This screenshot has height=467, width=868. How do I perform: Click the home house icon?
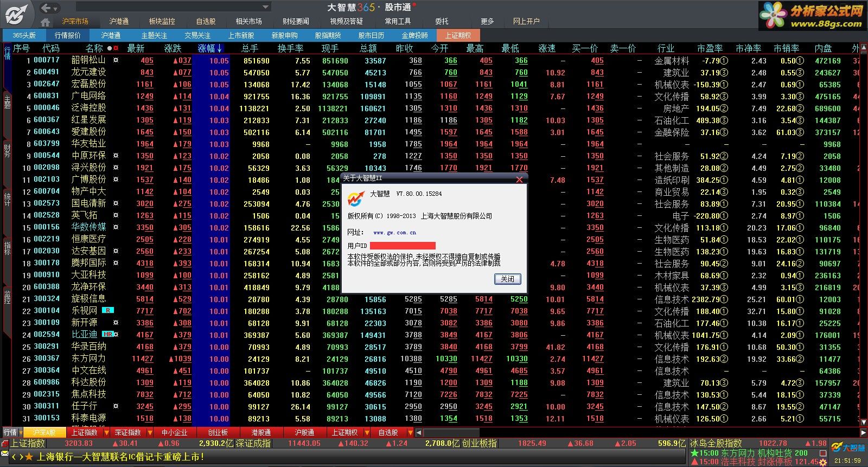point(46,22)
